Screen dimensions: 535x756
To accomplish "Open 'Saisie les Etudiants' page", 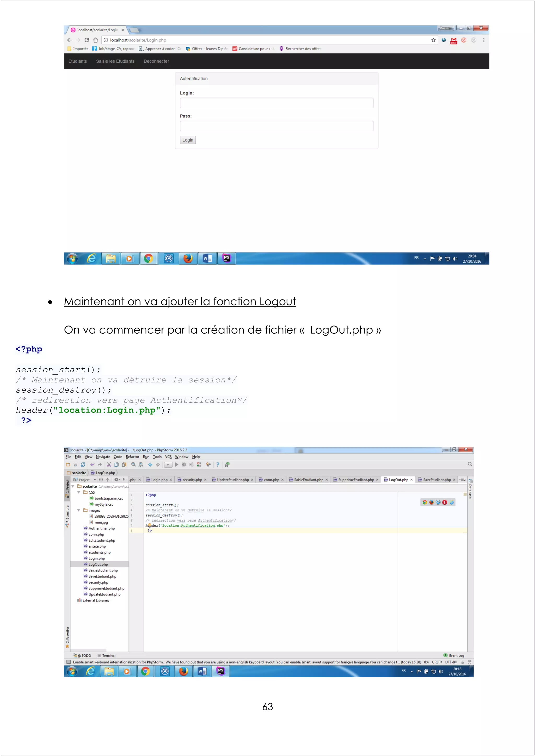I will (x=115, y=61).
